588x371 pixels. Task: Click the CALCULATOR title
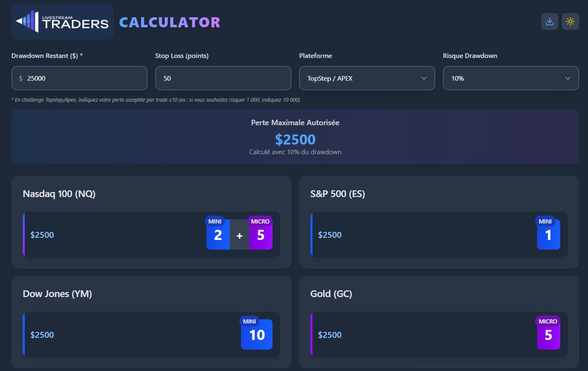pyautogui.click(x=170, y=22)
